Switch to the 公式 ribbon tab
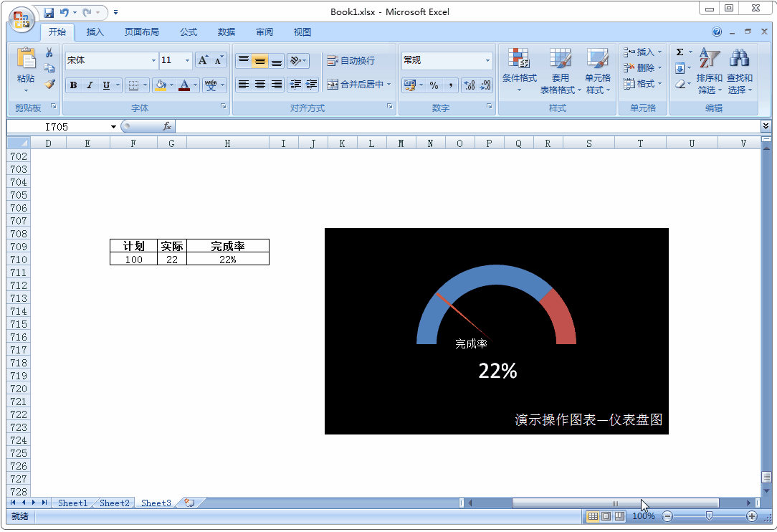 [189, 32]
